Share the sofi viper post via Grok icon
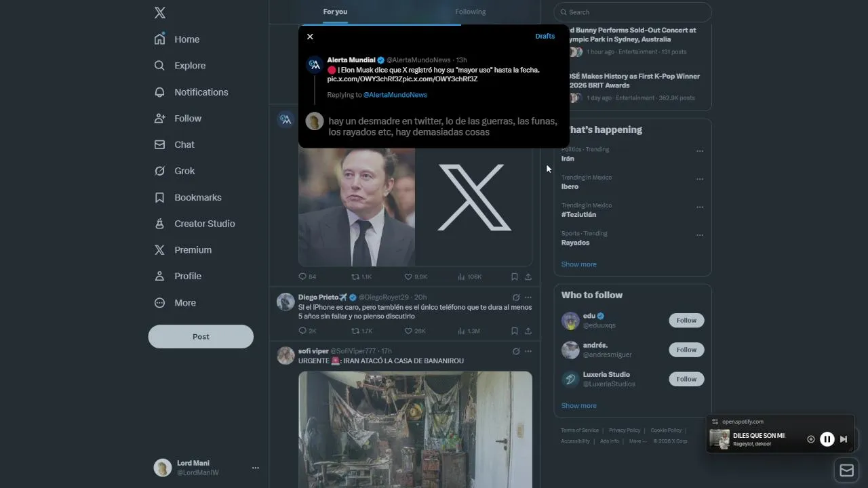This screenshot has width=868, height=488. (x=516, y=351)
